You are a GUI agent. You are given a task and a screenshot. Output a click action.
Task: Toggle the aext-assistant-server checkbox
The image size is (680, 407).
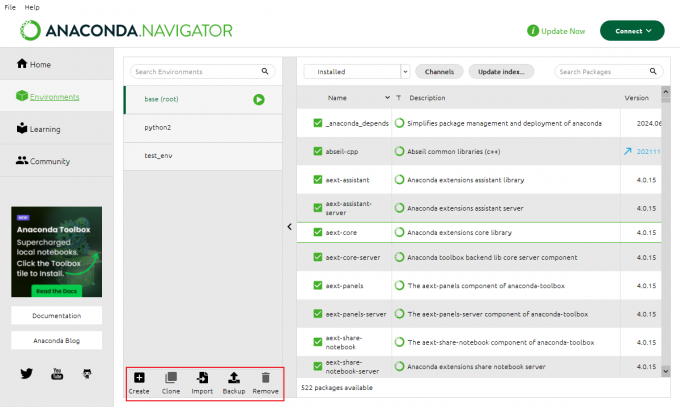point(318,208)
